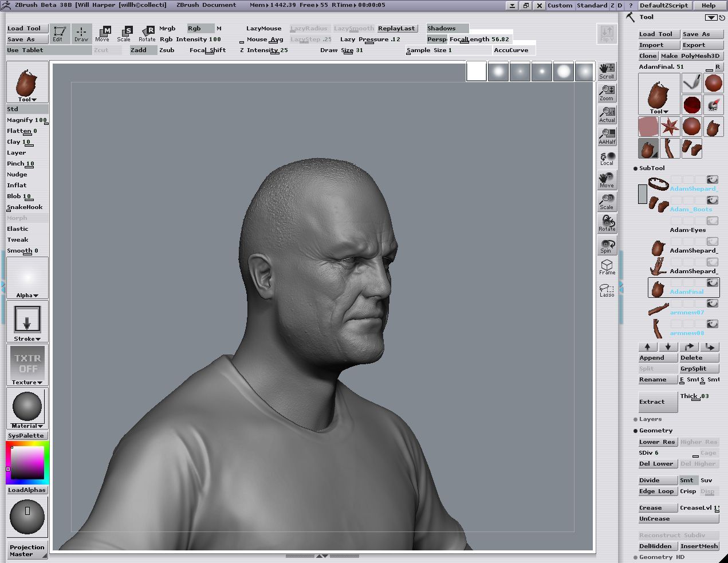Click the Scroll canvas navigation icon
The image size is (728, 563).
tap(607, 71)
